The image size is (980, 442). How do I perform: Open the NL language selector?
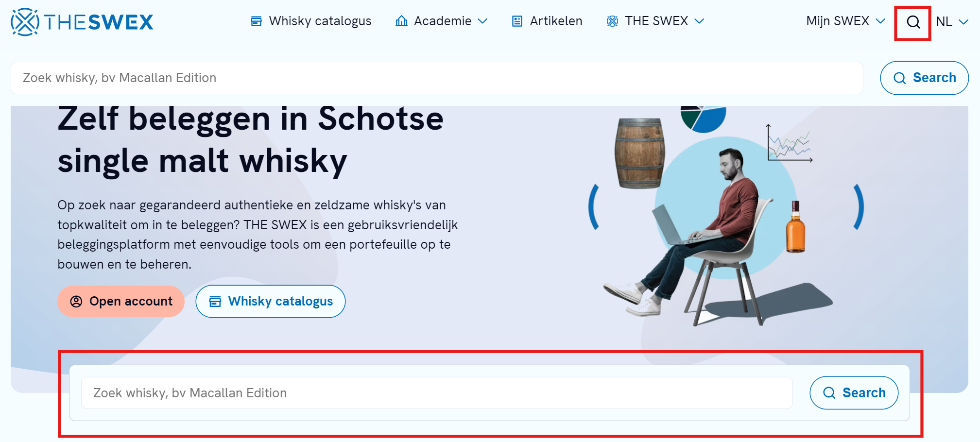pyautogui.click(x=952, y=21)
